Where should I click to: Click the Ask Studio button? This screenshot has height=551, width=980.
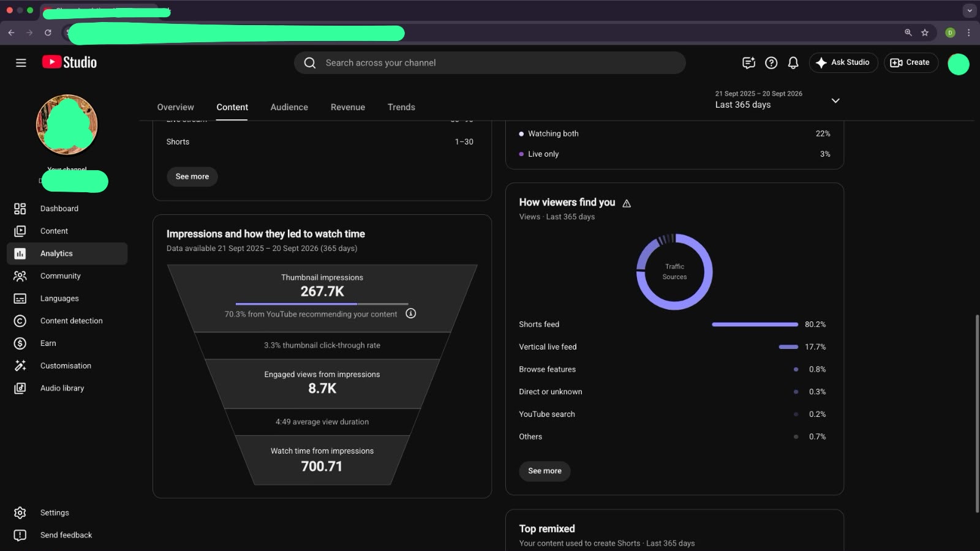pos(843,62)
